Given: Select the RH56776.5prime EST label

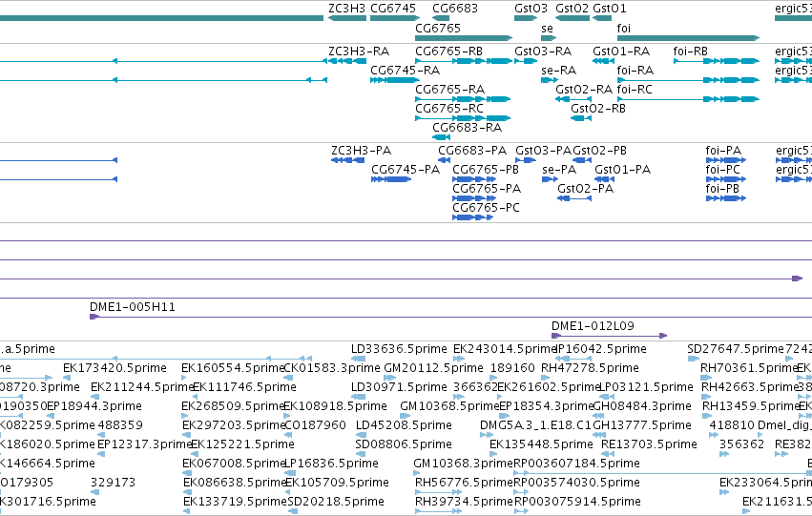Looking at the screenshot, I should [464, 483].
